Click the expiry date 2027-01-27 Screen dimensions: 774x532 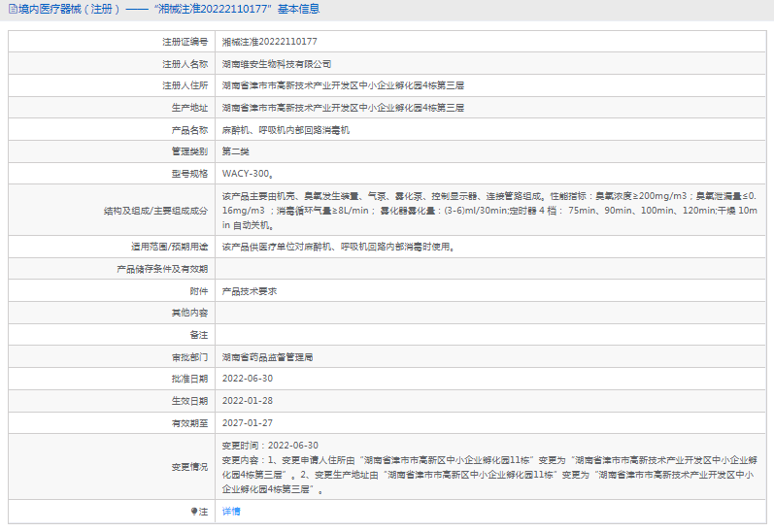(x=248, y=423)
